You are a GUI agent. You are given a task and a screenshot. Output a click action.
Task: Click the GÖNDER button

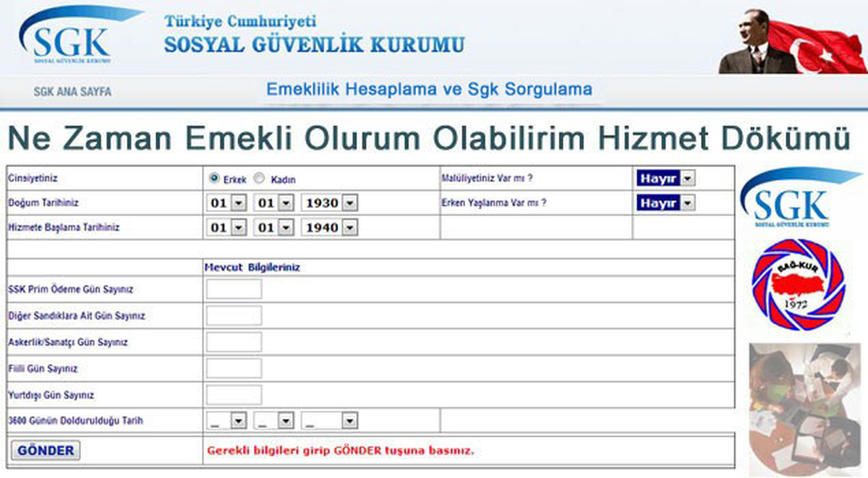46,451
